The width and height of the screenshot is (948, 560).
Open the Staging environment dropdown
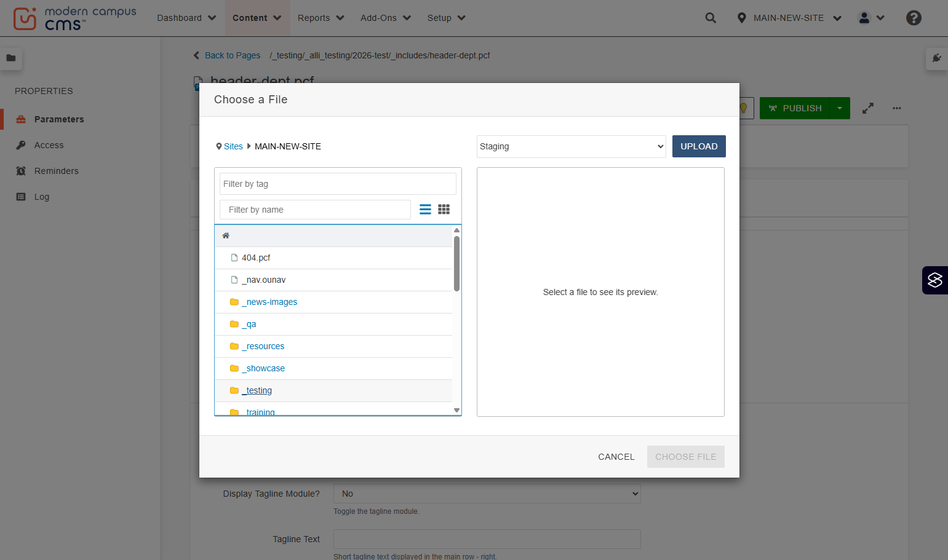pos(572,146)
